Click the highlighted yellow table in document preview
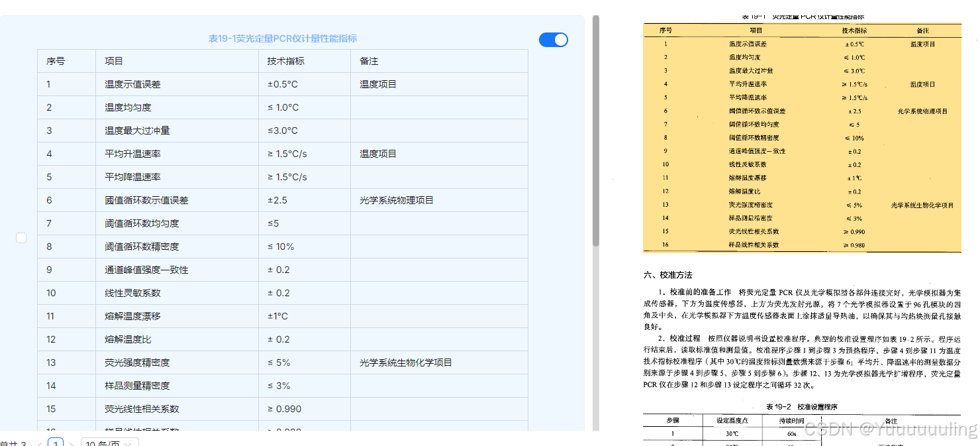 coord(802,138)
